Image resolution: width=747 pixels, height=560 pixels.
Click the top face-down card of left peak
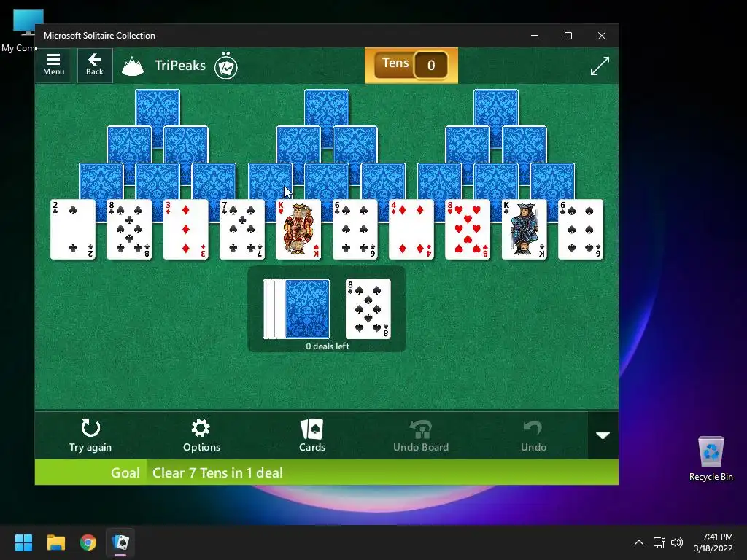click(158, 108)
